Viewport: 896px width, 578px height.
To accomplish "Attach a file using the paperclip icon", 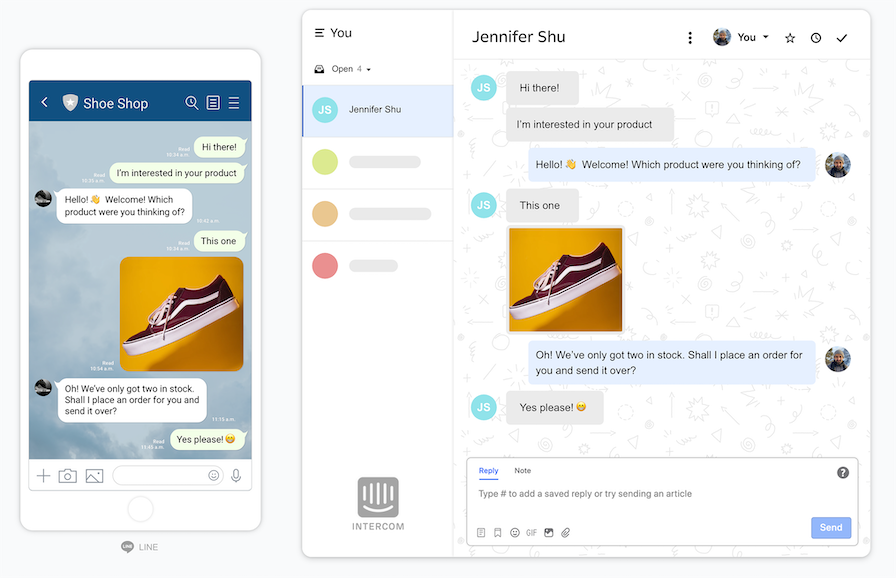I will [566, 532].
